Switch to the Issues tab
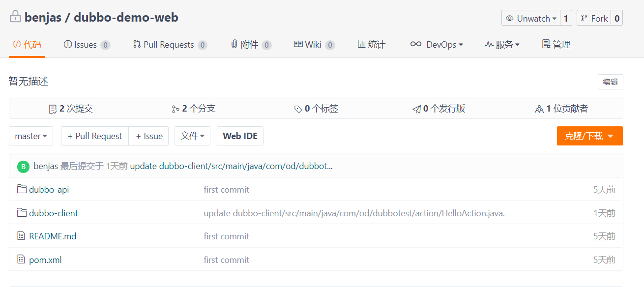Viewport: 644px width, 287px height. pyautogui.click(x=87, y=45)
